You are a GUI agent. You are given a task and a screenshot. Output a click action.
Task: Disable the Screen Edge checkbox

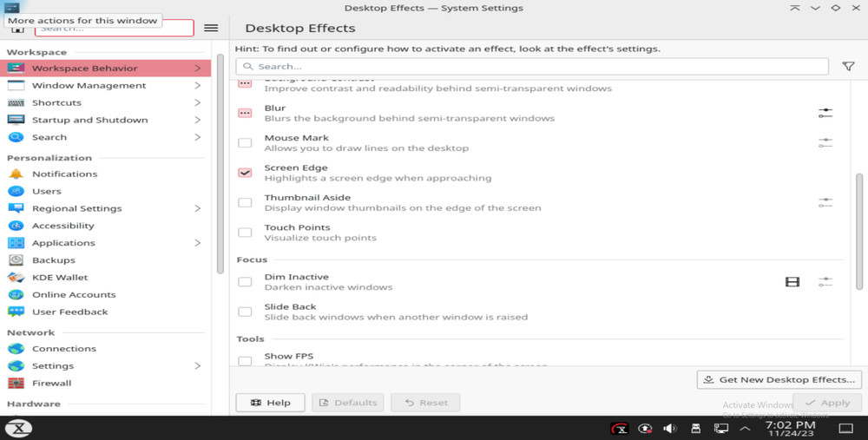coord(245,173)
